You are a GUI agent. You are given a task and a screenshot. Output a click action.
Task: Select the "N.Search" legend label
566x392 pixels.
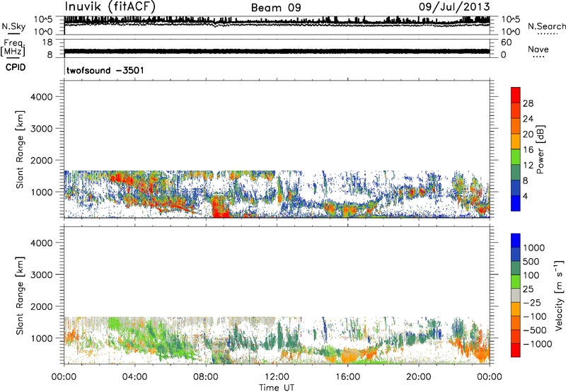(546, 26)
